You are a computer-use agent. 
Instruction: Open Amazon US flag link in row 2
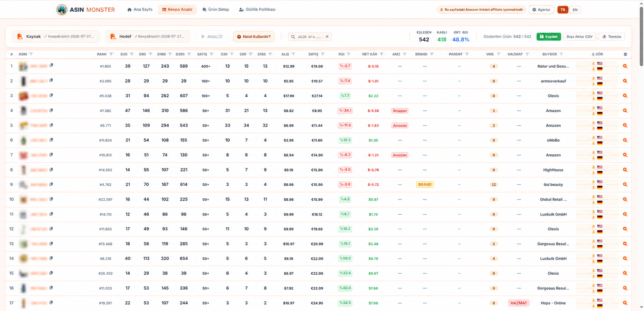[x=600, y=78]
